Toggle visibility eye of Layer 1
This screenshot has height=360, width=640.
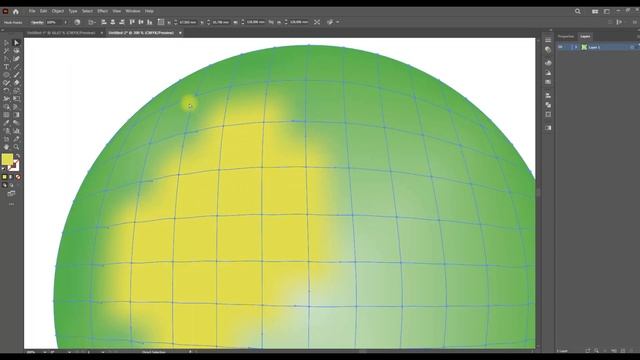(x=560, y=47)
